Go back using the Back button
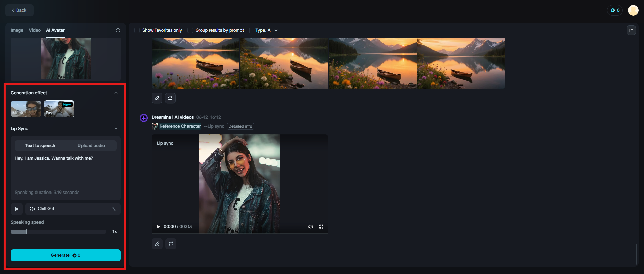The image size is (644, 274). click(x=19, y=10)
